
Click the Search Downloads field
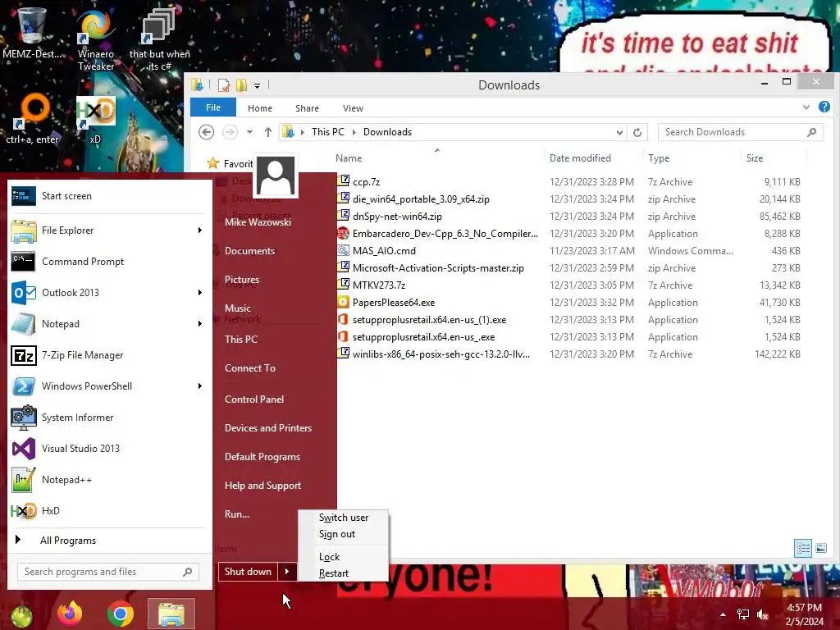point(741,132)
